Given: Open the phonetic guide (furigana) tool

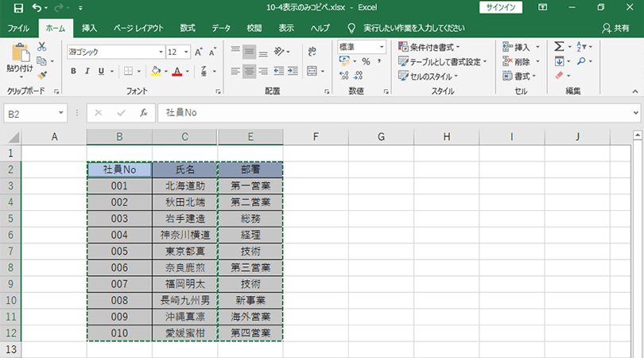Looking at the screenshot, I should click(204, 71).
